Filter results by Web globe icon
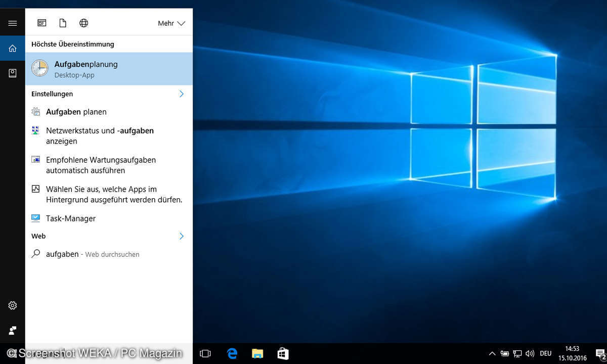This screenshot has width=607, height=364. coord(84,23)
